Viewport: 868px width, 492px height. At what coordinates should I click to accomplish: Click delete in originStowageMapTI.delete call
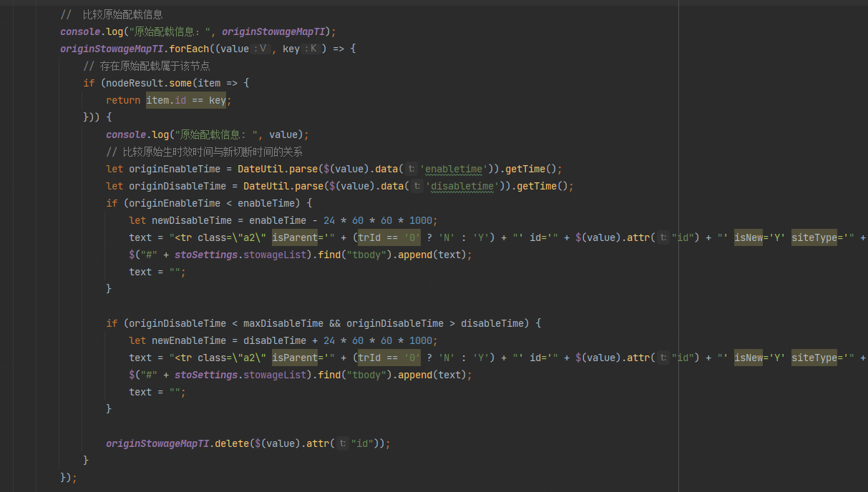232,443
